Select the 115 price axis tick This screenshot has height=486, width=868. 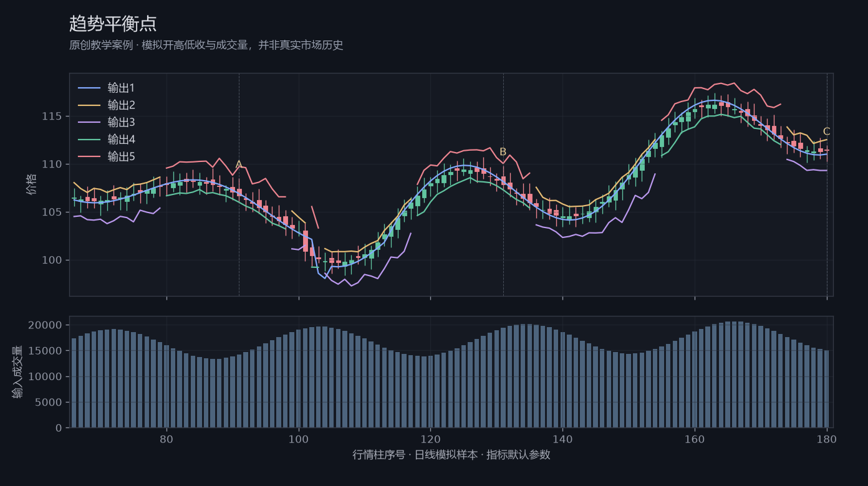point(52,117)
